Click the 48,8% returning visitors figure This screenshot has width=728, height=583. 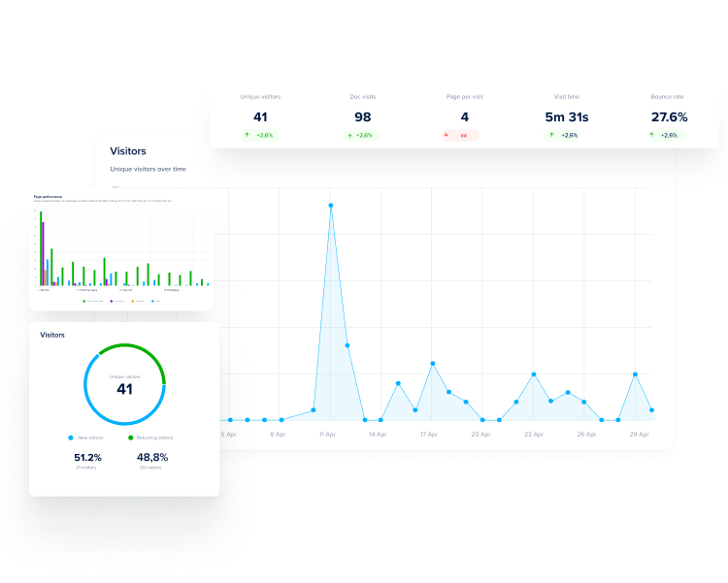(x=152, y=457)
